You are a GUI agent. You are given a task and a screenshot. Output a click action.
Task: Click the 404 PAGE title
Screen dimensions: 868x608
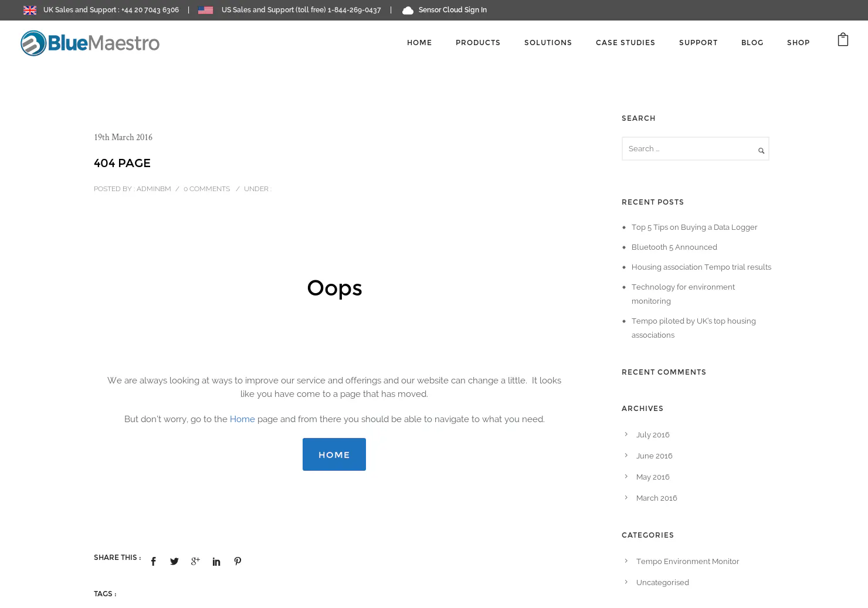pyautogui.click(x=122, y=163)
